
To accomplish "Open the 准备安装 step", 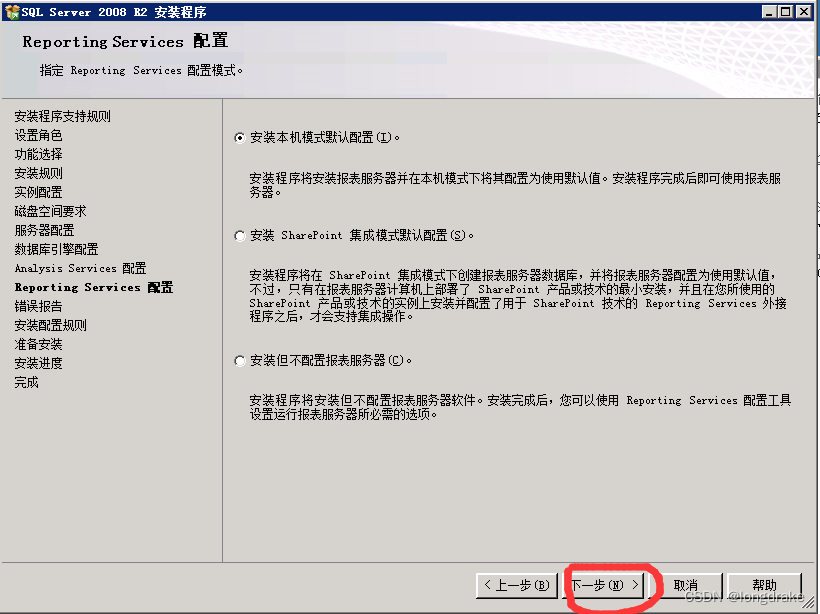I will pos(38,344).
